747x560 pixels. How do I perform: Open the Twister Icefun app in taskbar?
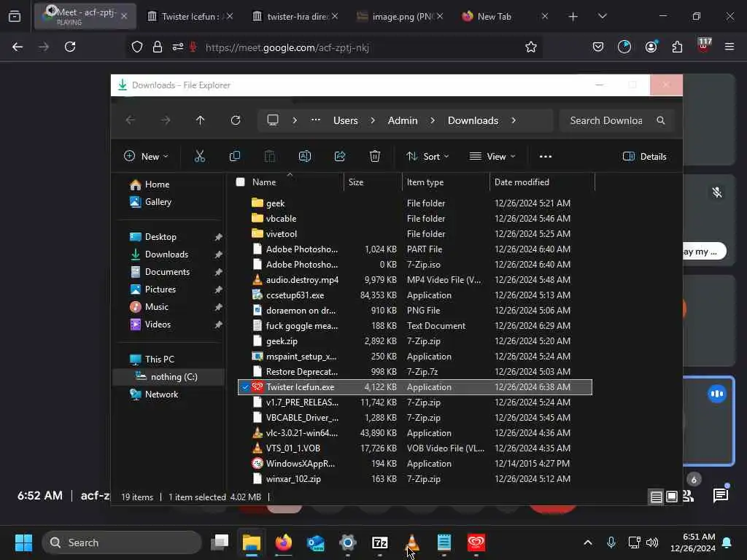(x=476, y=542)
